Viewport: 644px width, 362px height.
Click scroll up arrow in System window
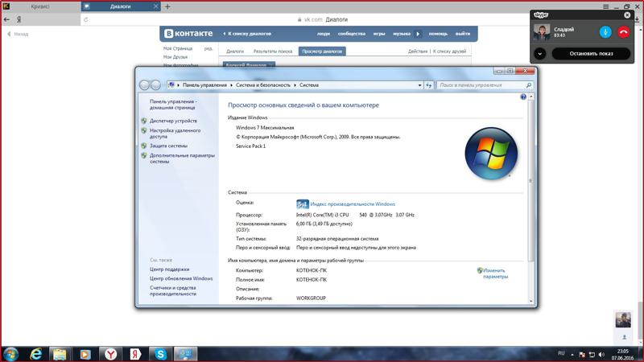[x=530, y=97]
